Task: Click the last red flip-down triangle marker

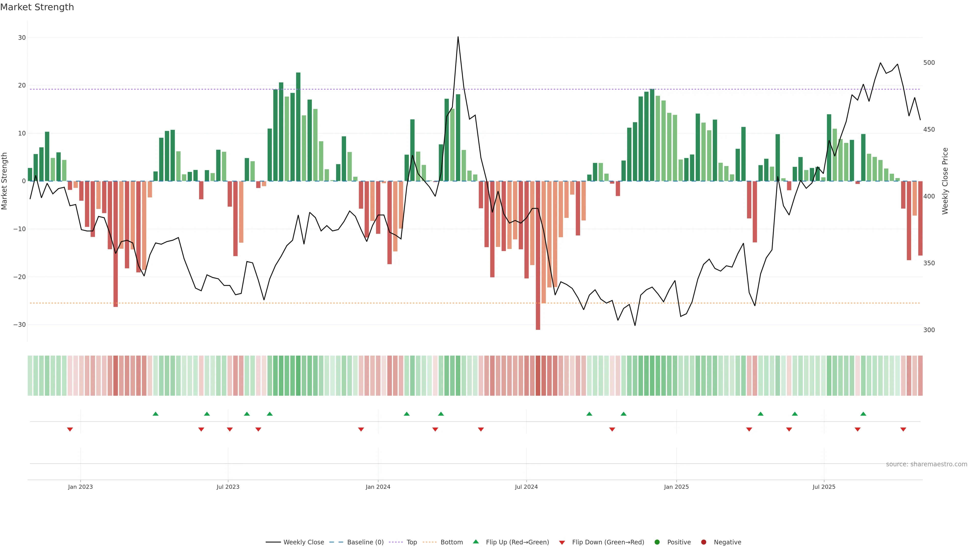Action: pyautogui.click(x=903, y=429)
